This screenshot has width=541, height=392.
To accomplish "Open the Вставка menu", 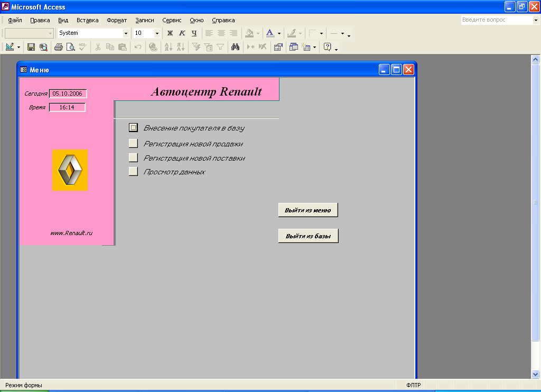I will [x=87, y=20].
